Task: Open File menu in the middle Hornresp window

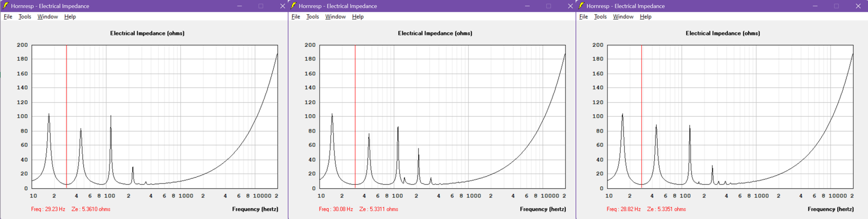Action: tap(296, 17)
